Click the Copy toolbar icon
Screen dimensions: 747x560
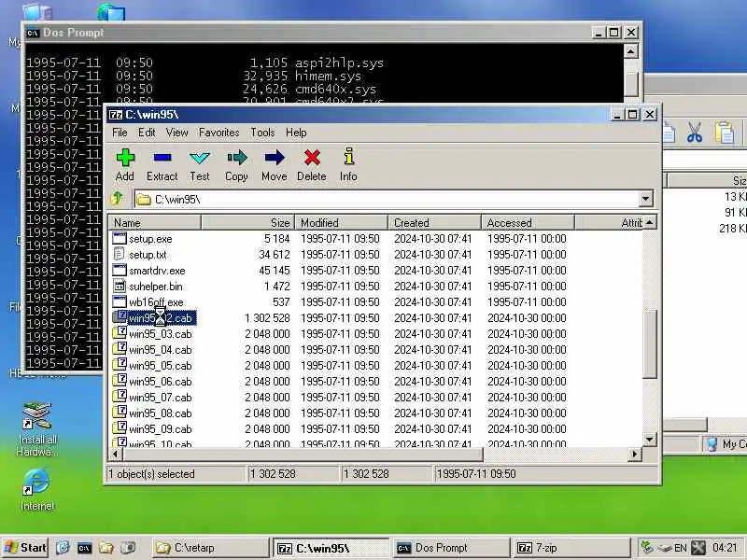237,158
